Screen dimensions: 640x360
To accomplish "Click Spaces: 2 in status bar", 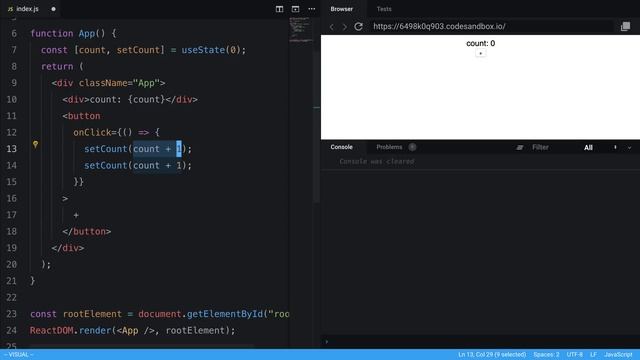I will coord(546,355).
